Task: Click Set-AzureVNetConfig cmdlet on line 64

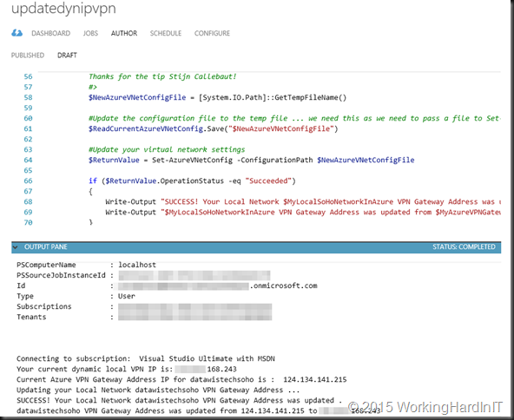Action: 192,161
